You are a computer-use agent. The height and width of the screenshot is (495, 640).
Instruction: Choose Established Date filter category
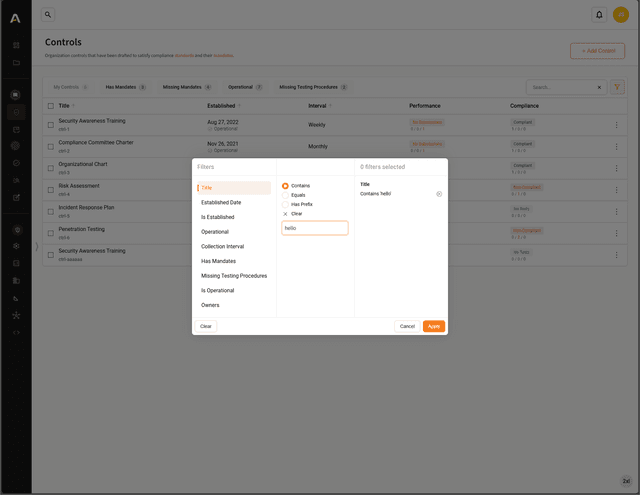[x=221, y=202]
